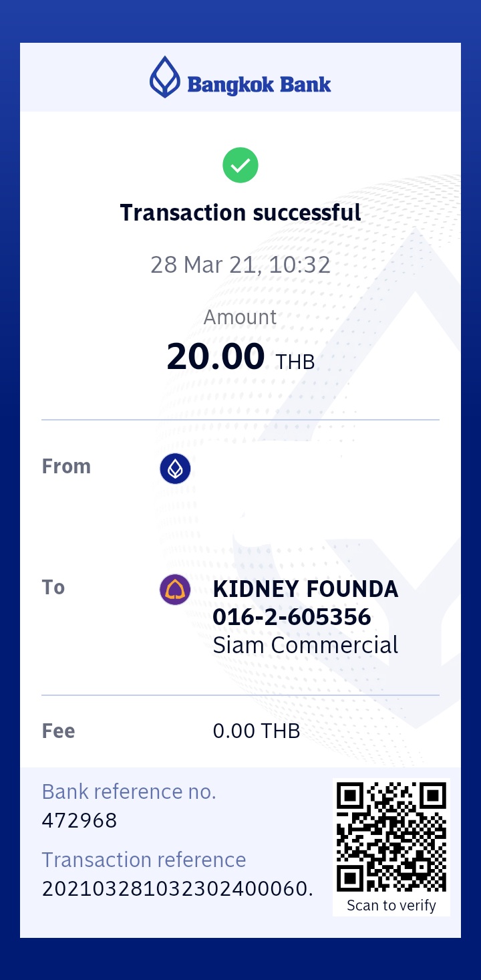Click the date "28 Mar 21, 10:32"

[x=240, y=265]
